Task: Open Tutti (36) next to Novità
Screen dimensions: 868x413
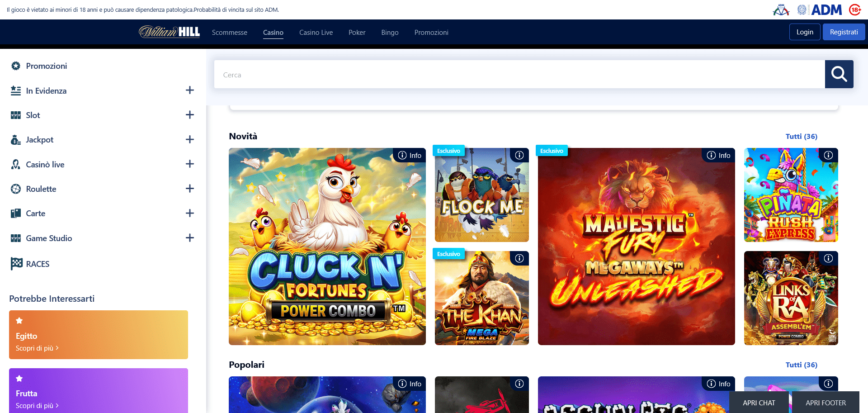Action: (x=801, y=136)
